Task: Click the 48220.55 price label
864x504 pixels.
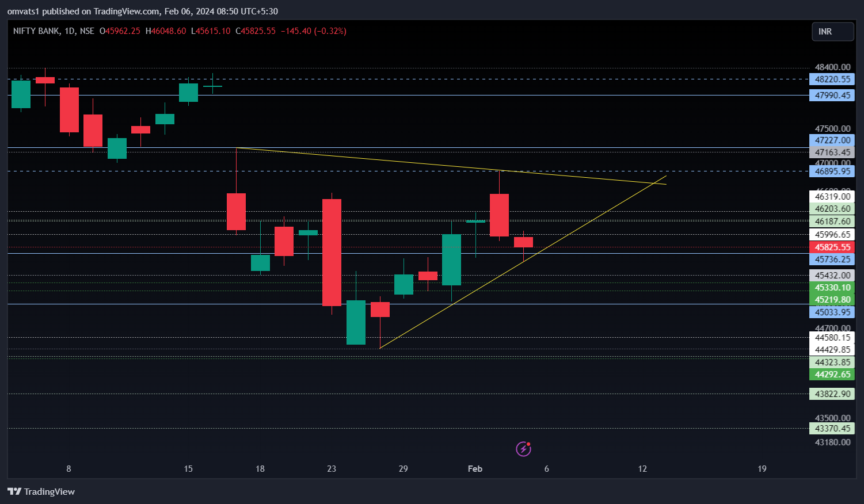Action: (832, 79)
